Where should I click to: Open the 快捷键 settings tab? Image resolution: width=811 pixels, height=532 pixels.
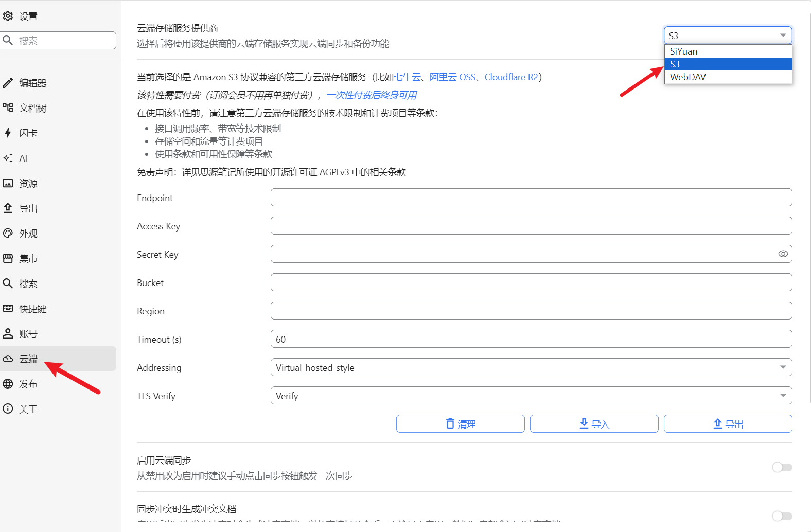click(x=58, y=309)
